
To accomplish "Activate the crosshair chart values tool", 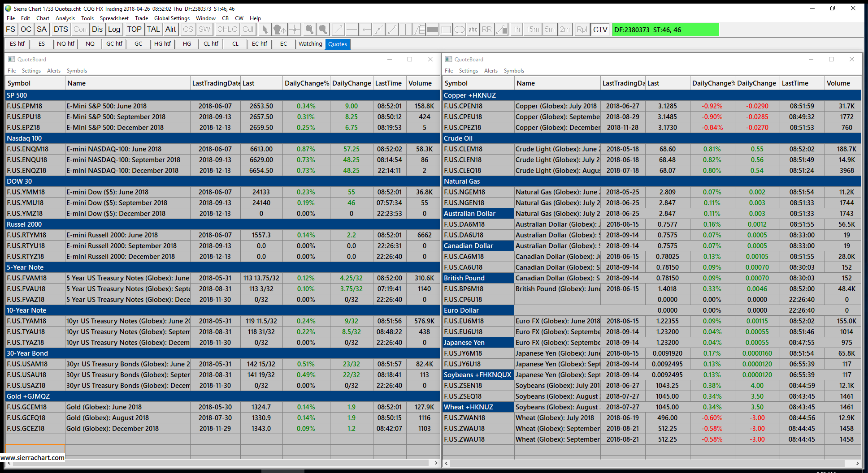I will coord(294,30).
